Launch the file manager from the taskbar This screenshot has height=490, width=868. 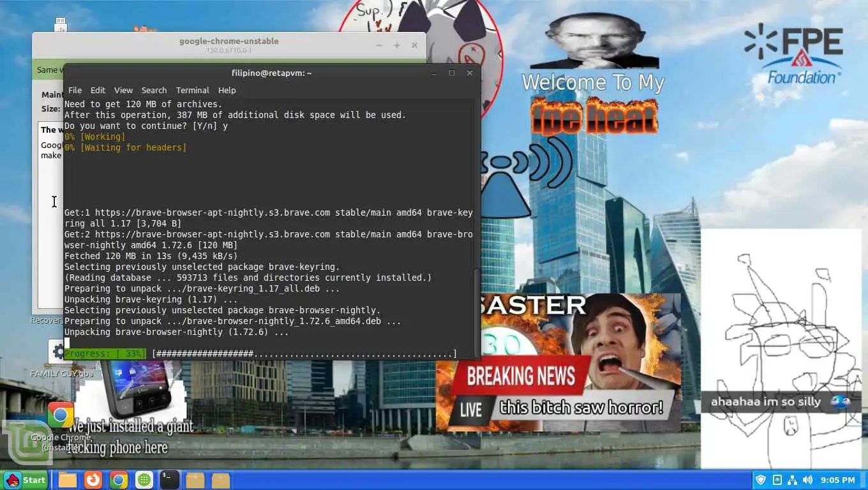68,480
